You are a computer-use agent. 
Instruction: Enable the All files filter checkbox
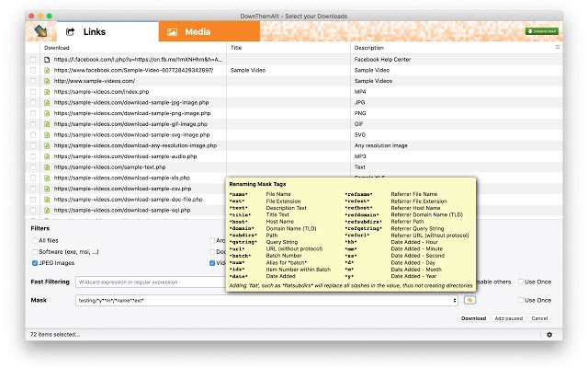35,240
